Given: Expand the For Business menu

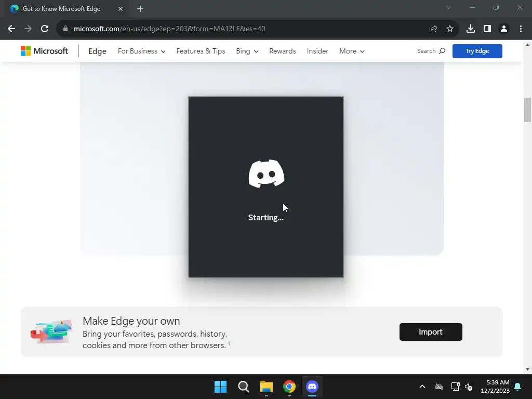Looking at the screenshot, I should click(x=141, y=51).
